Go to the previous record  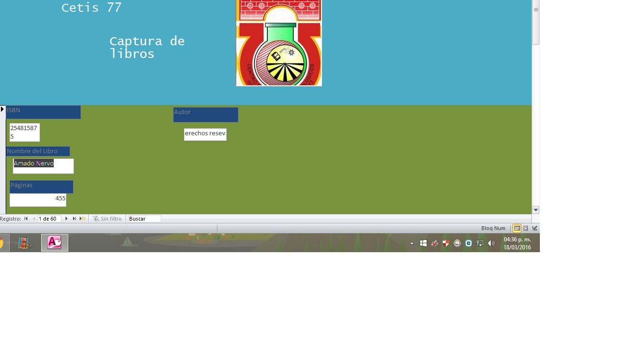[34, 219]
